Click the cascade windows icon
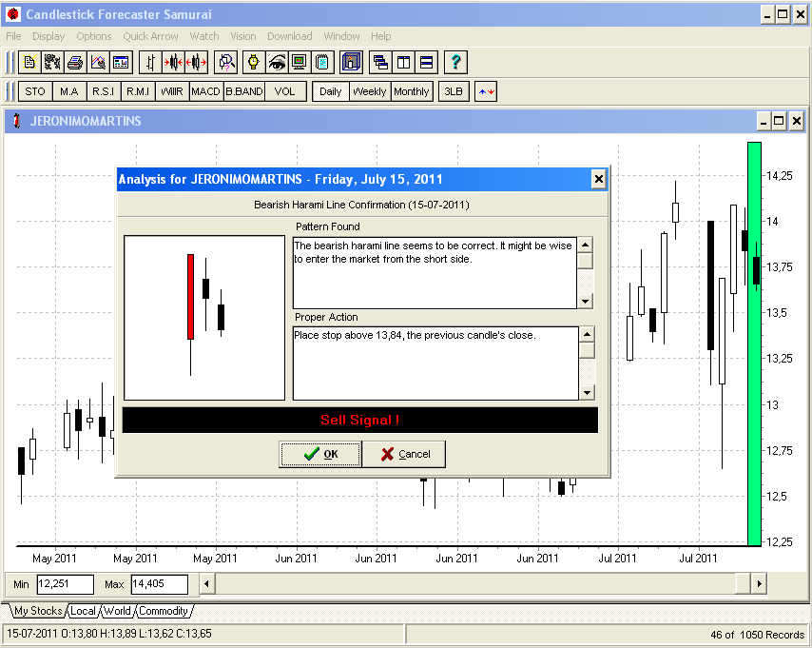The height and width of the screenshot is (648, 812). [x=380, y=63]
